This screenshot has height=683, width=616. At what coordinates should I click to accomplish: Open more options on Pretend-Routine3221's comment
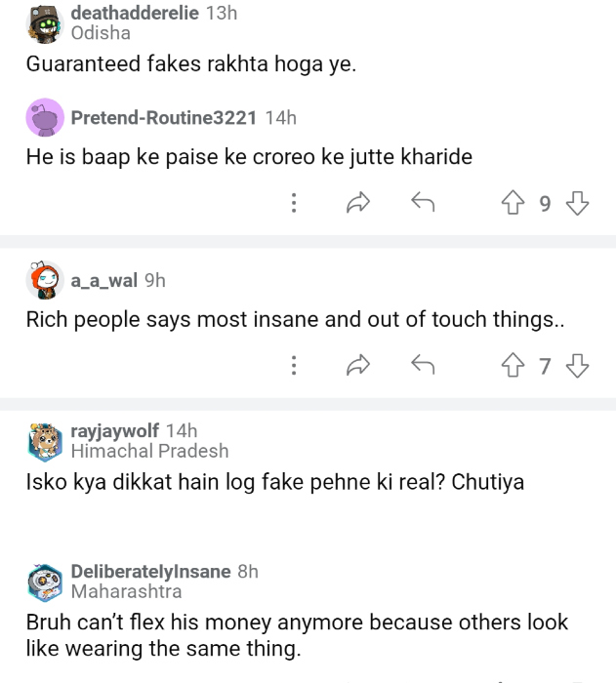(x=294, y=203)
